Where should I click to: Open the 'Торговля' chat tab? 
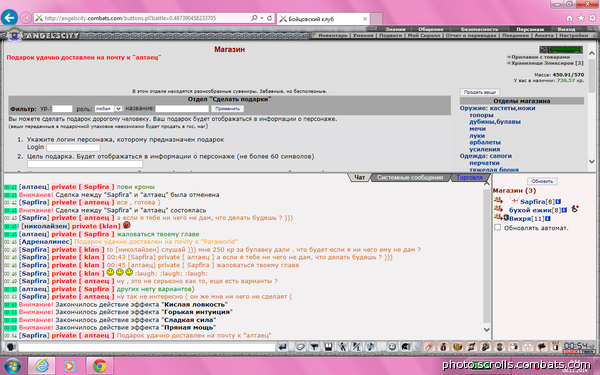point(469,178)
